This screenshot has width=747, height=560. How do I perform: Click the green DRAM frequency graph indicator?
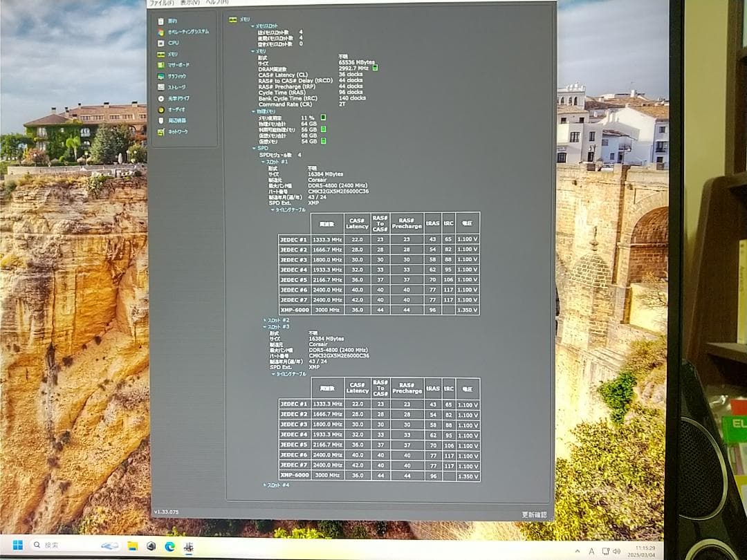tap(375, 68)
